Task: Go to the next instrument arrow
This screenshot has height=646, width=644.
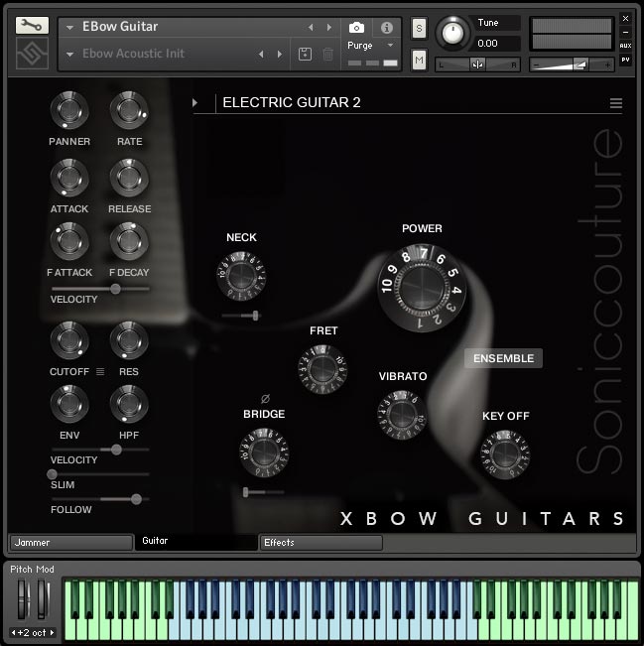Action: coord(328,27)
